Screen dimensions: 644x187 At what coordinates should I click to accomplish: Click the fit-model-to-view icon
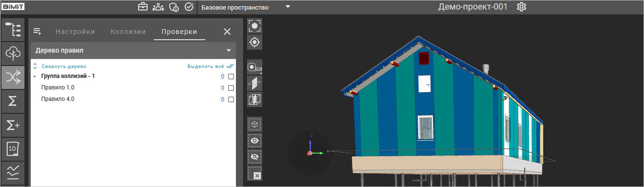[255, 26]
